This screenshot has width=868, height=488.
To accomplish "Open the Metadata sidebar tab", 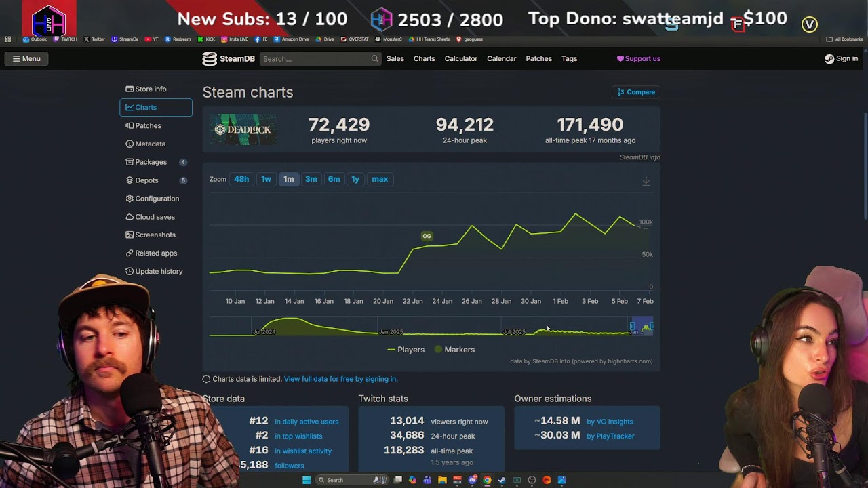I will [x=156, y=144].
